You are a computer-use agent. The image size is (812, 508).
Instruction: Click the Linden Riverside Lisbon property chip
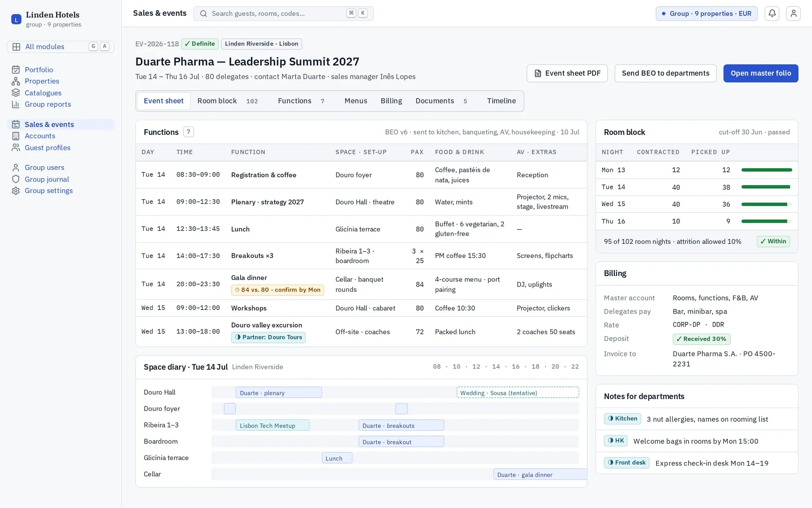pyautogui.click(x=261, y=44)
